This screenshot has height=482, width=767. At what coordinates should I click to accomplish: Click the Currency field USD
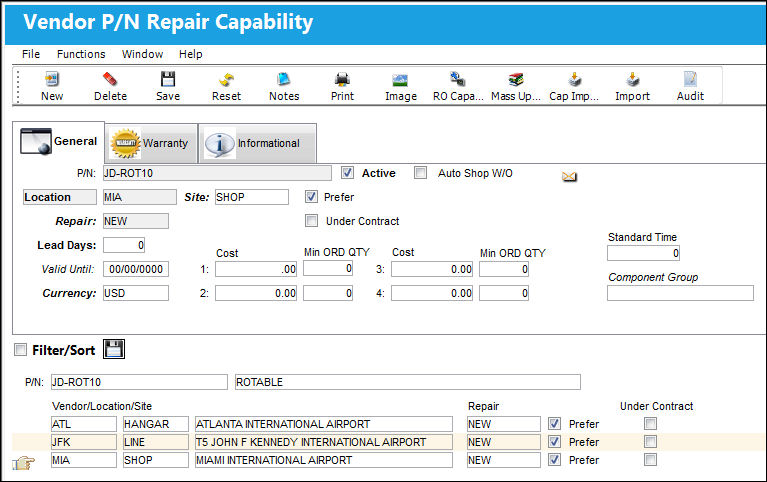[x=136, y=293]
